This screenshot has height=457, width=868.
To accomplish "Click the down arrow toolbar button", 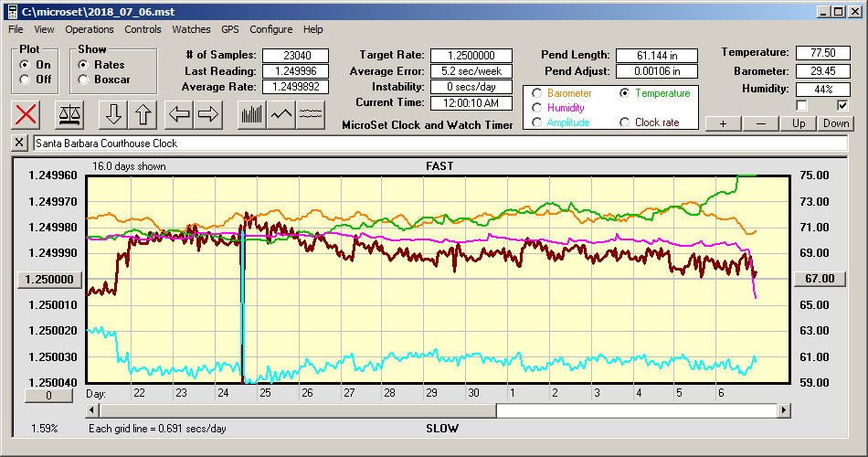I will click(x=113, y=114).
